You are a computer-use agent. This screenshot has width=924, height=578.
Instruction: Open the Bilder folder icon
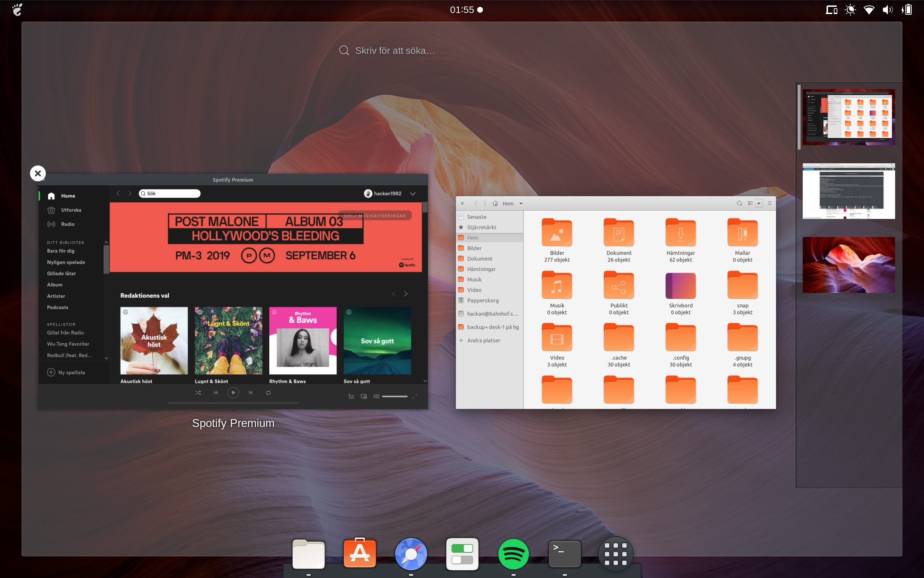pyautogui.click(x=557, y=232)
